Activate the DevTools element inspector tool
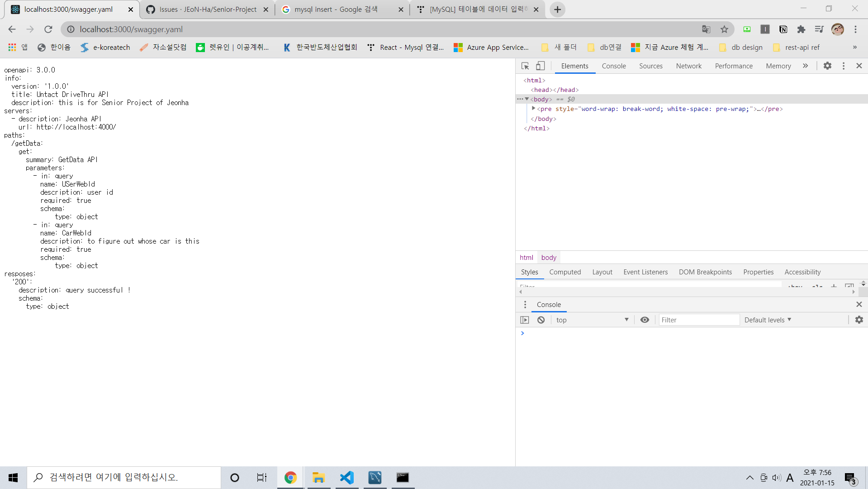 click(525, 66)
